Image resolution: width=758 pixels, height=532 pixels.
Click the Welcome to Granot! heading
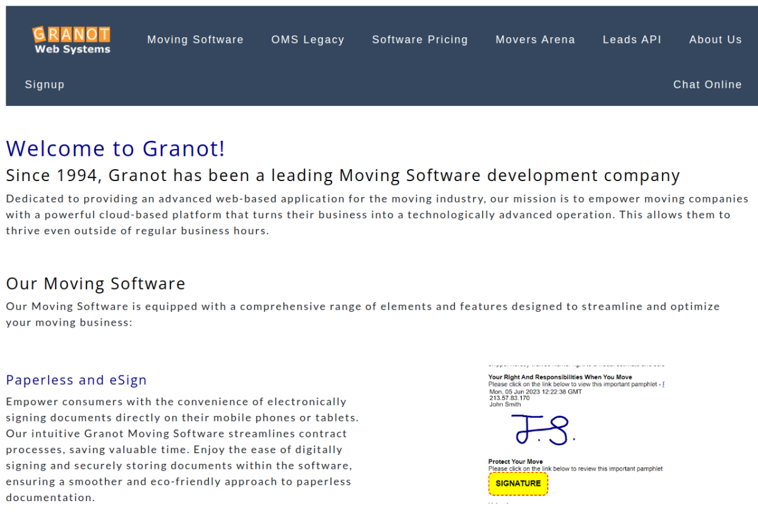(116, 148)
